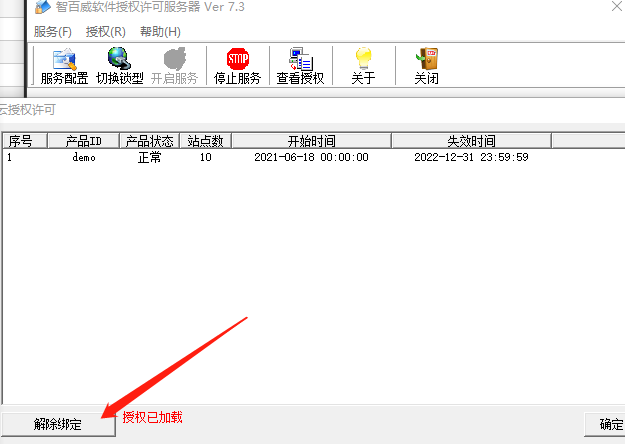Click the 产品状态 column header

click(x=150, y=141)
